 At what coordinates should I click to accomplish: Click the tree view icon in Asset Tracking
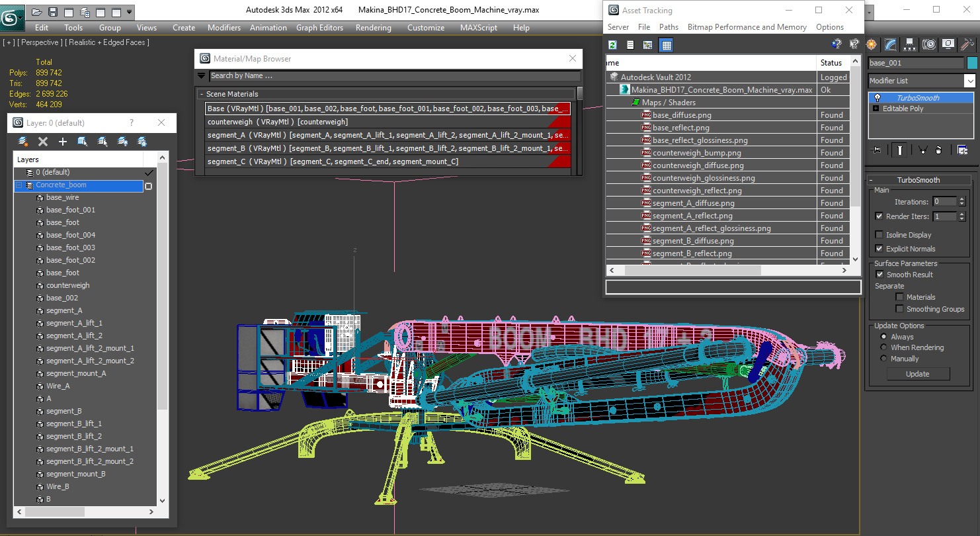648,45
